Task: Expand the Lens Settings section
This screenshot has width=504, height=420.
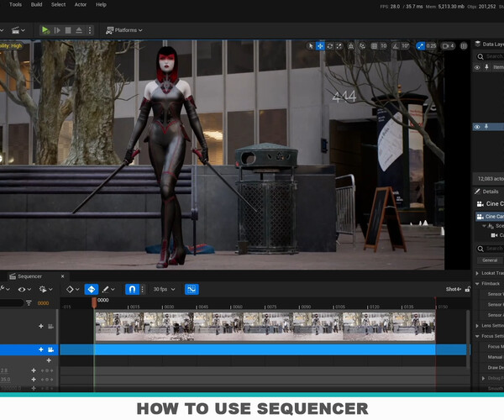Action: 477,326
